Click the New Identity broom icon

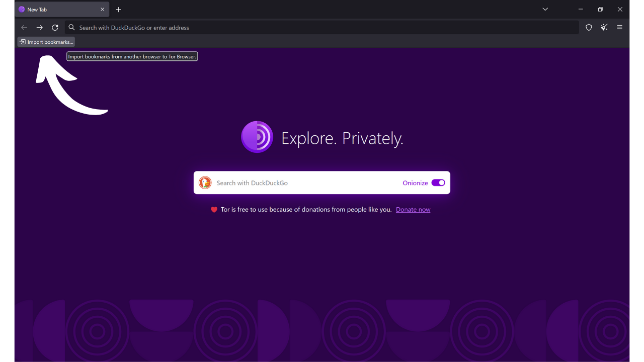click(604, 28)
